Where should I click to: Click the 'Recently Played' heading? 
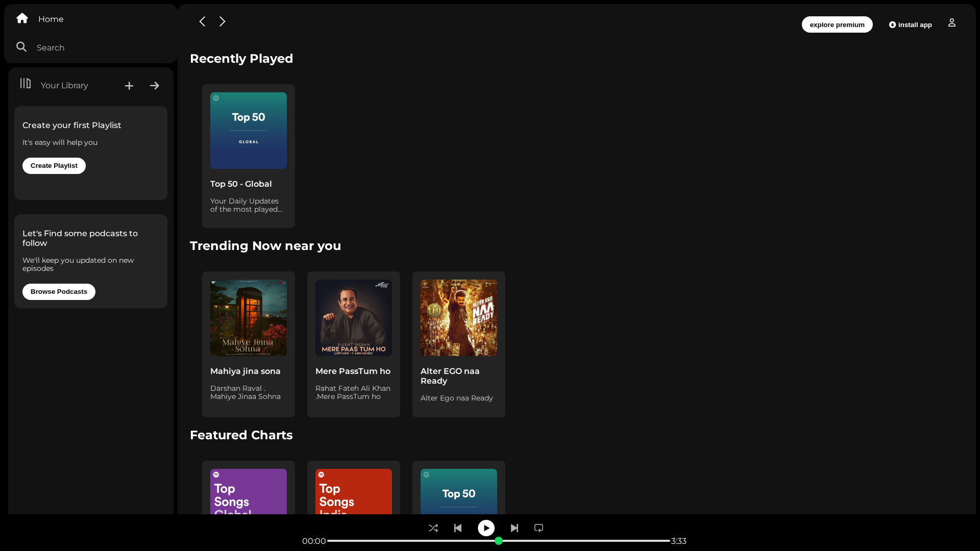coord(241,59)
